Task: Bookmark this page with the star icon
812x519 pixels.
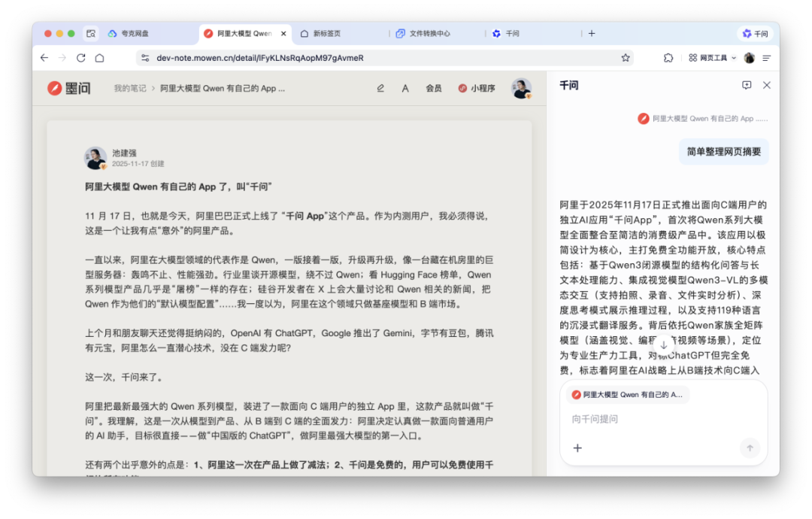Action: click(x=626, y=58)
